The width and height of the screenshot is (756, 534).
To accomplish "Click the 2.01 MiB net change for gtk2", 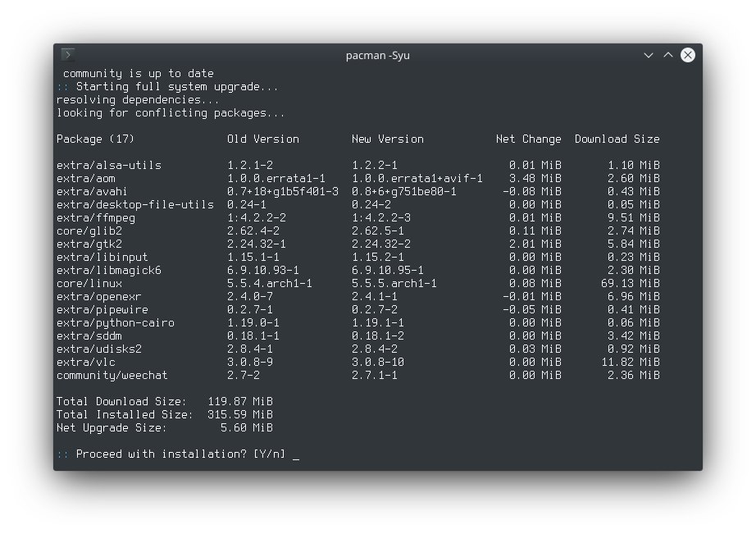I will pyautogui.click(x=535, y=244).
